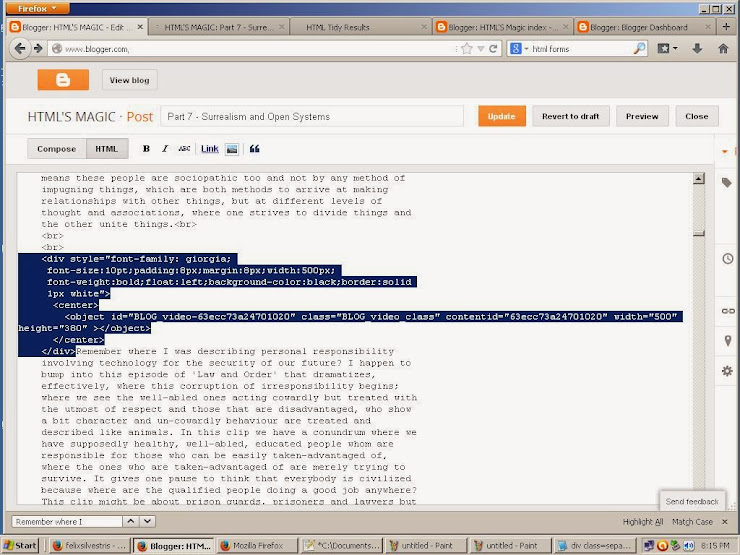This screenshot has height=555, width=740.
Task: Apply italic formatting with I icon
Action: point(165,149)
